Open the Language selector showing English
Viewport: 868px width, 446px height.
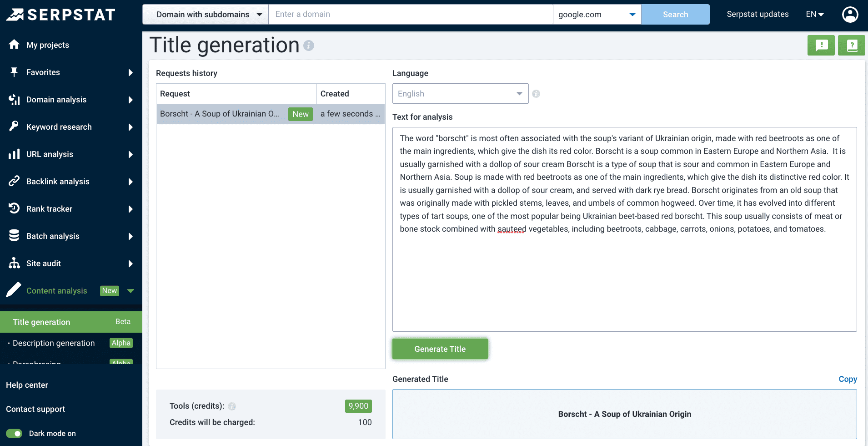click(460, 93)
